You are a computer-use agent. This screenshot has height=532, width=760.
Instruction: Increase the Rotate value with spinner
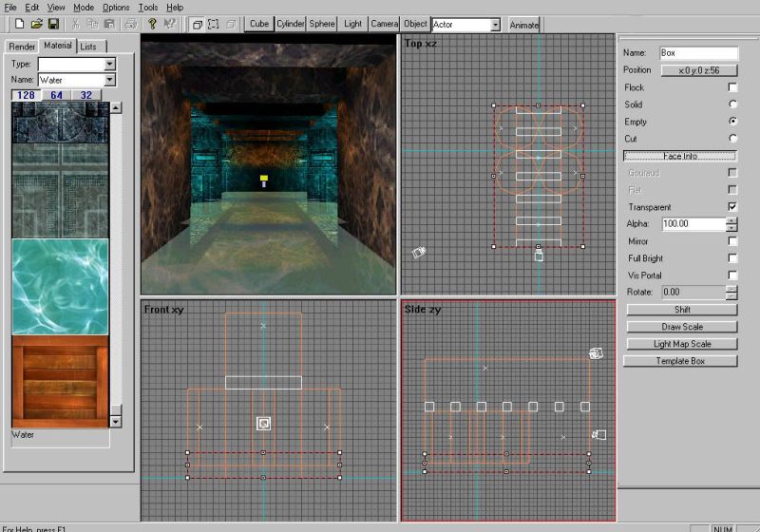pos(731,289)
